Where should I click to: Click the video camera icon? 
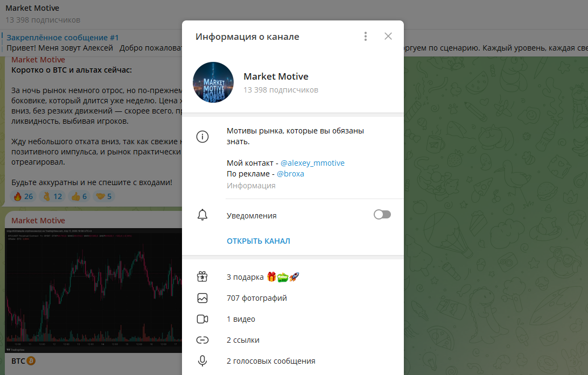coord(202,319)
